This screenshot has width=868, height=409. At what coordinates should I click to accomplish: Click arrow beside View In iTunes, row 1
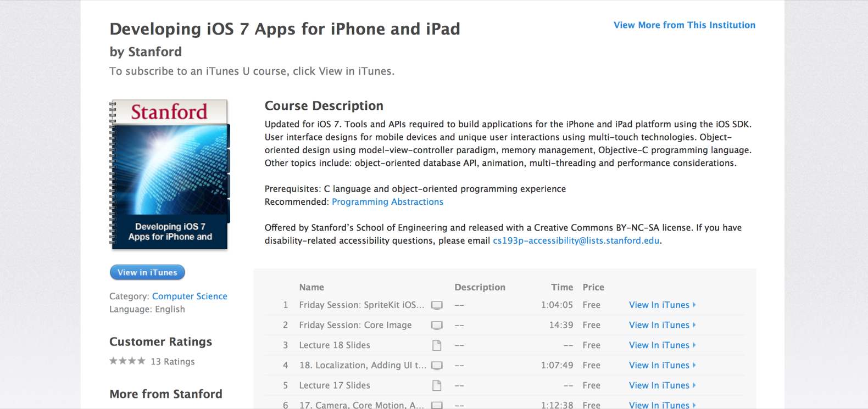[694, 305]
